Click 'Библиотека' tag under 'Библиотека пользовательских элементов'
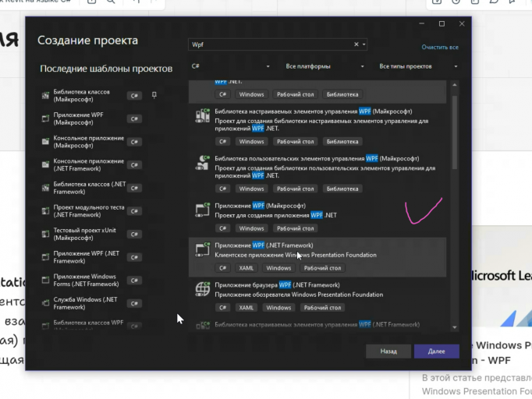 tap(342, 189)
